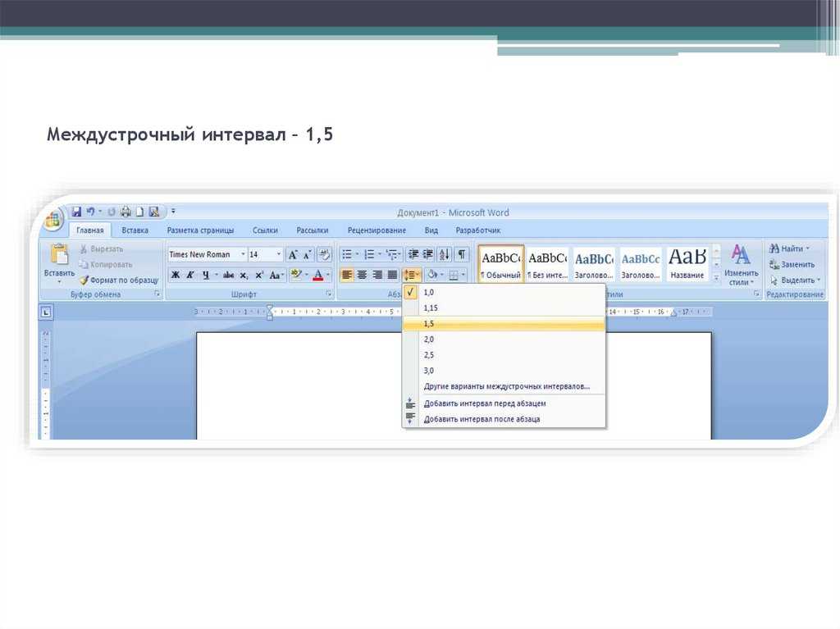Open the Customize Quick Access Toolbar arrow
Viewport: 840px width, 629px height.
173,212
